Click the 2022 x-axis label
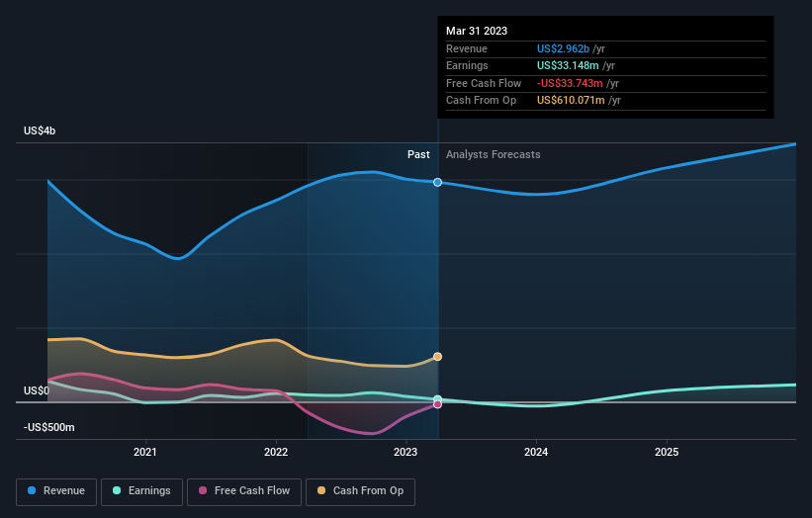Image resolution: width=812 pixels, height=518 pixels. pyautogui.click(x=276, y=452)
